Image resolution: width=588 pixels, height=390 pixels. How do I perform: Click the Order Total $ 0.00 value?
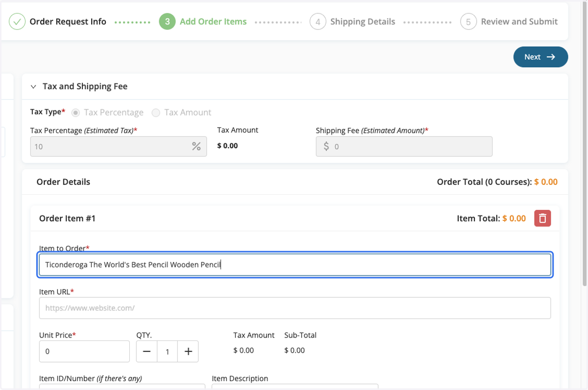pos(546,182)
